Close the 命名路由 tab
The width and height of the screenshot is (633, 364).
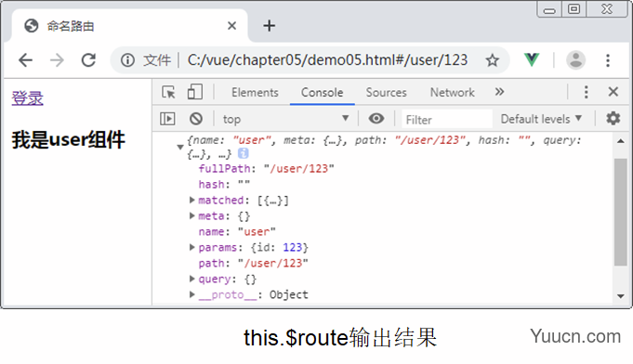pos(231,26)
